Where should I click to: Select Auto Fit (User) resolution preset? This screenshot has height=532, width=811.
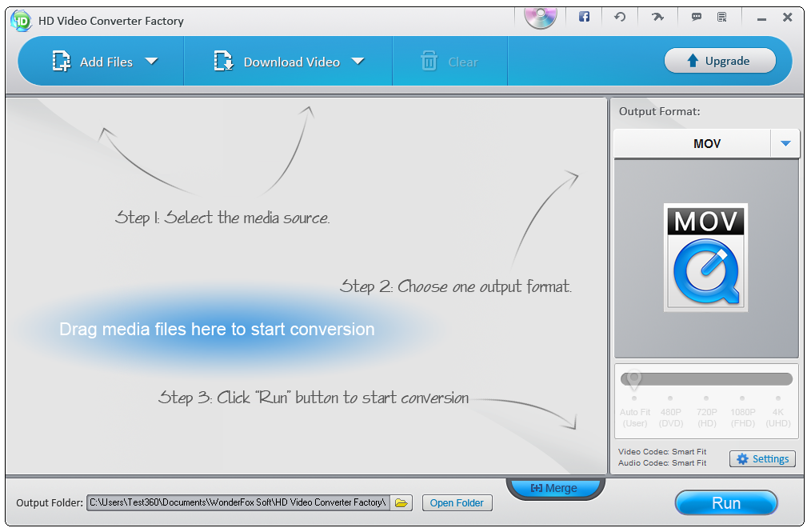click(634, 398)
